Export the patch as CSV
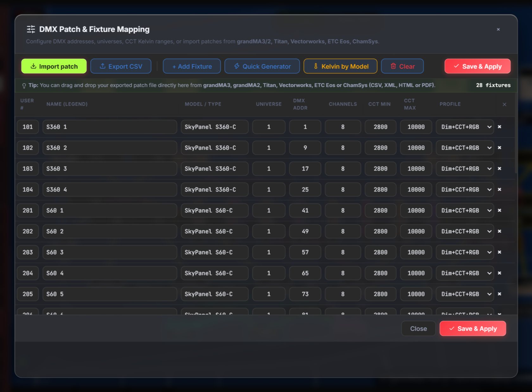 (121, 66)
